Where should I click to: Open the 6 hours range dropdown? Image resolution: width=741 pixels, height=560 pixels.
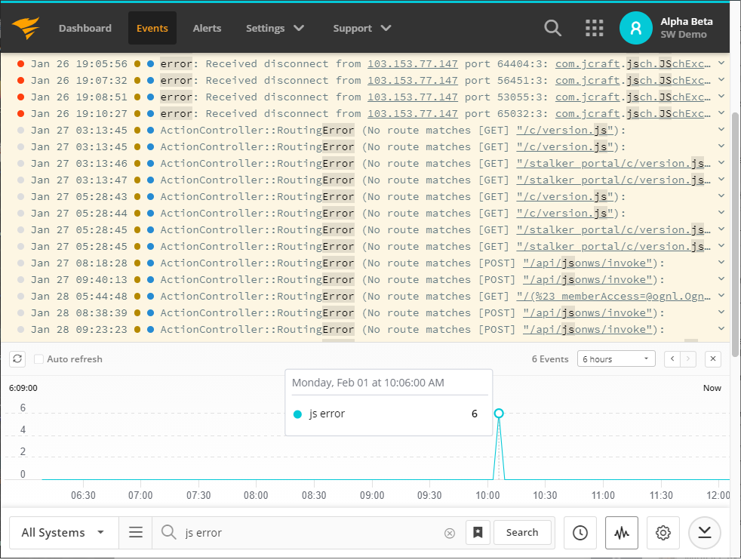(616, 359)
